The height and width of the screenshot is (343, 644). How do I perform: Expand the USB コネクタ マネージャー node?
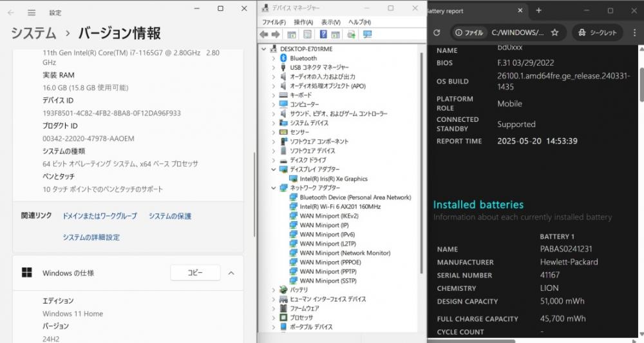274,68
